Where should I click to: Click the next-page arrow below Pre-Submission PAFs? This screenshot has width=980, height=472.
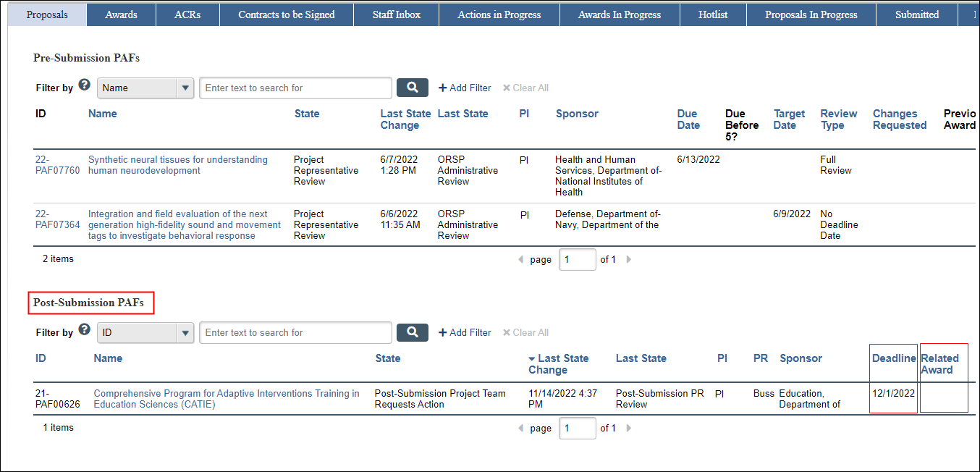pyautogui.click(x=628, y=259)
